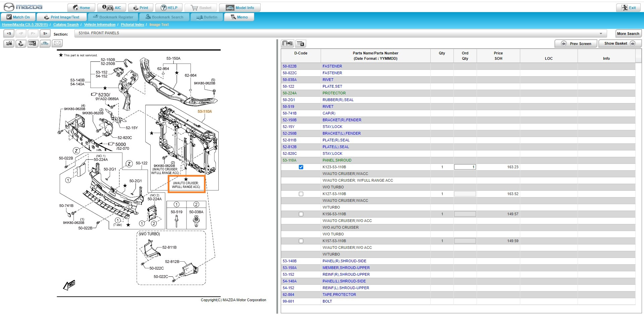Go to previous section with <S button
The image size is (644, 316).
click(9, 34)
